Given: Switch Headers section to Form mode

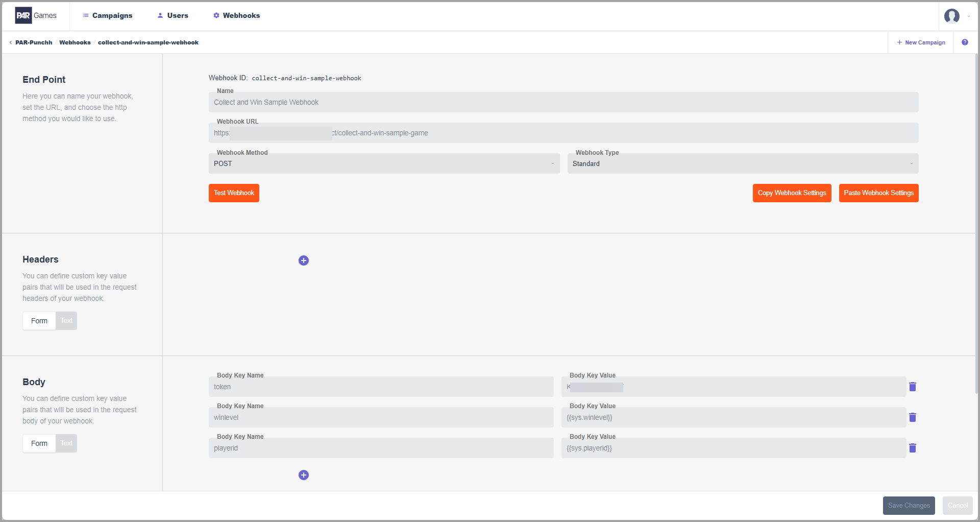Looking at the screenshot, I should pos(39,321).
